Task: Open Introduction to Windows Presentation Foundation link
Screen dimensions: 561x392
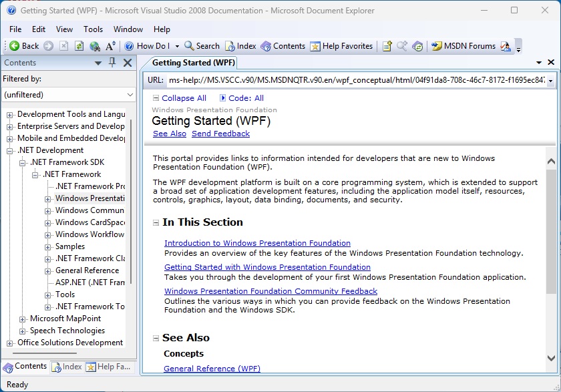Action: pyautogui.click(x=257, y=243)
